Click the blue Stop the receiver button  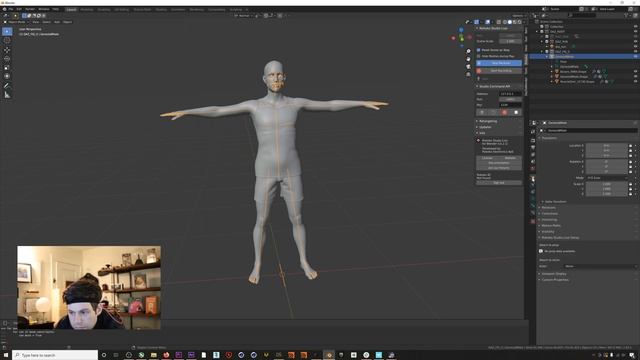pos(499,63)
